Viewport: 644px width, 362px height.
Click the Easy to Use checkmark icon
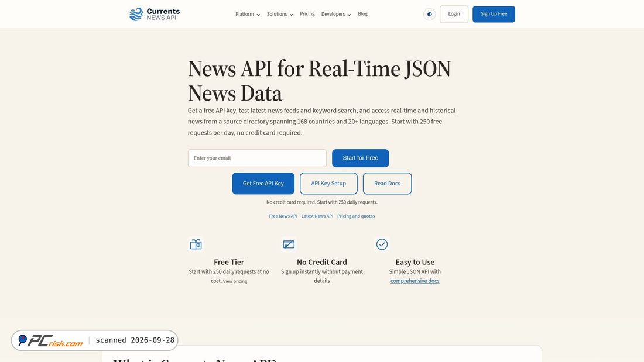[382, 244]
